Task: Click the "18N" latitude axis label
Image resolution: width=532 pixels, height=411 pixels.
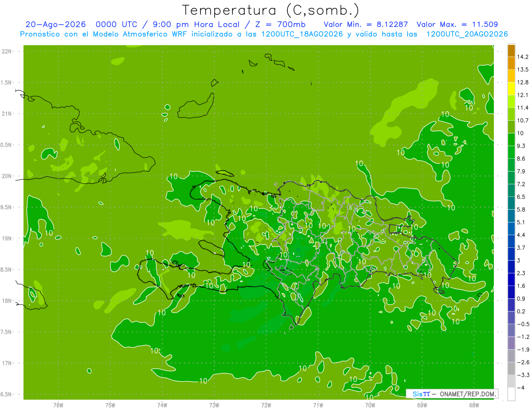Action: click(x=8, y=301)
